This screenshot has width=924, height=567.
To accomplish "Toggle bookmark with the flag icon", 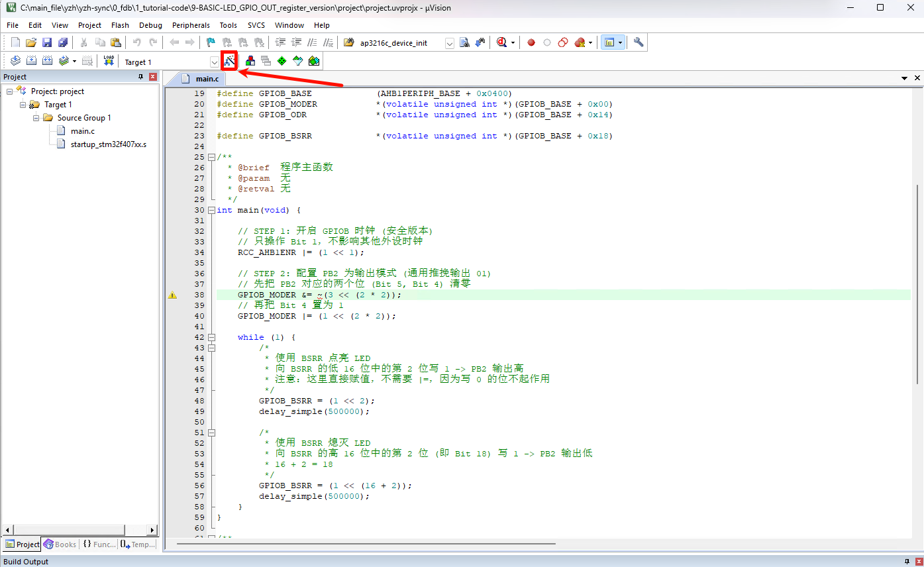I will pos(211,42).
